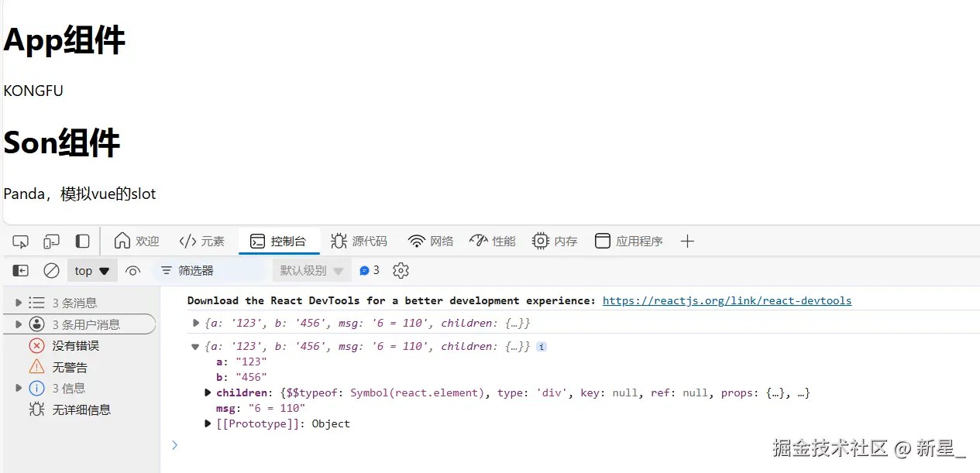Click the msg: "6 = 110" property line

(x=260, y=409)
